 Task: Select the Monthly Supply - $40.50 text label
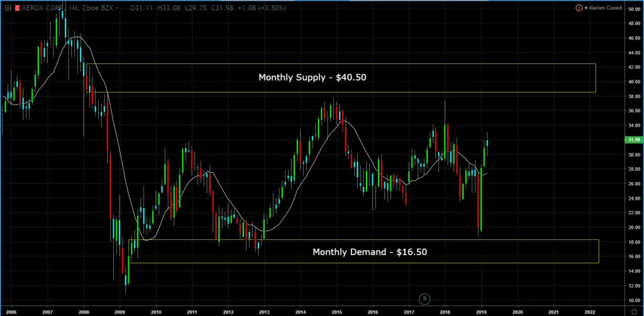[x=313, y=78]
